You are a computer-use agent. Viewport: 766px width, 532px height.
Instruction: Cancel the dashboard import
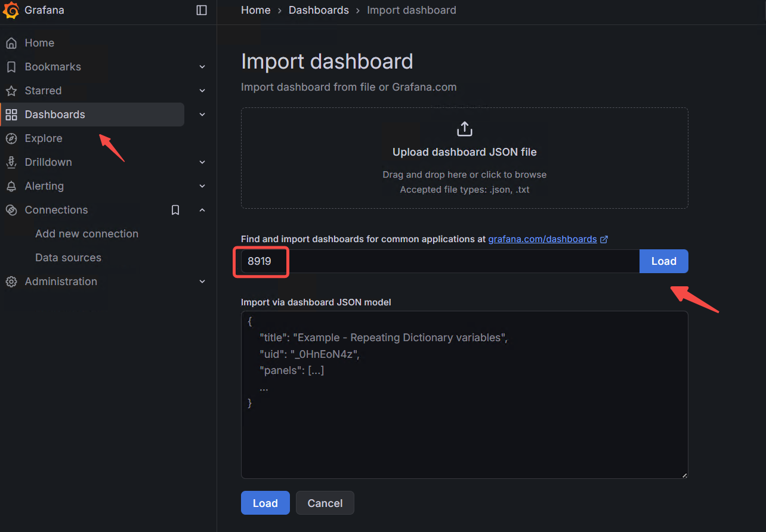point(325,503)
